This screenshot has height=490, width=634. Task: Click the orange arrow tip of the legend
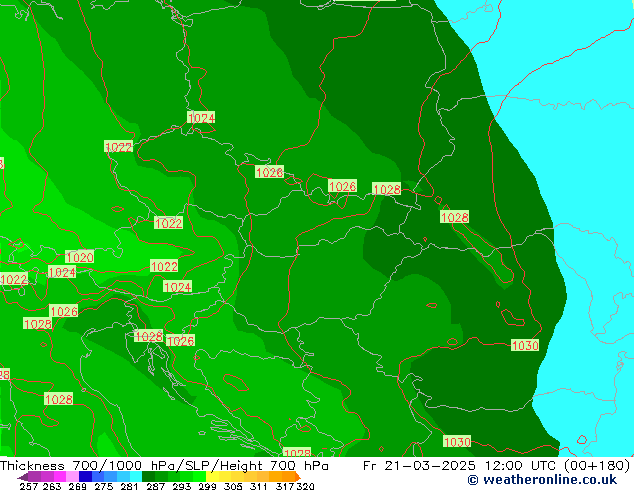[298, 477]
